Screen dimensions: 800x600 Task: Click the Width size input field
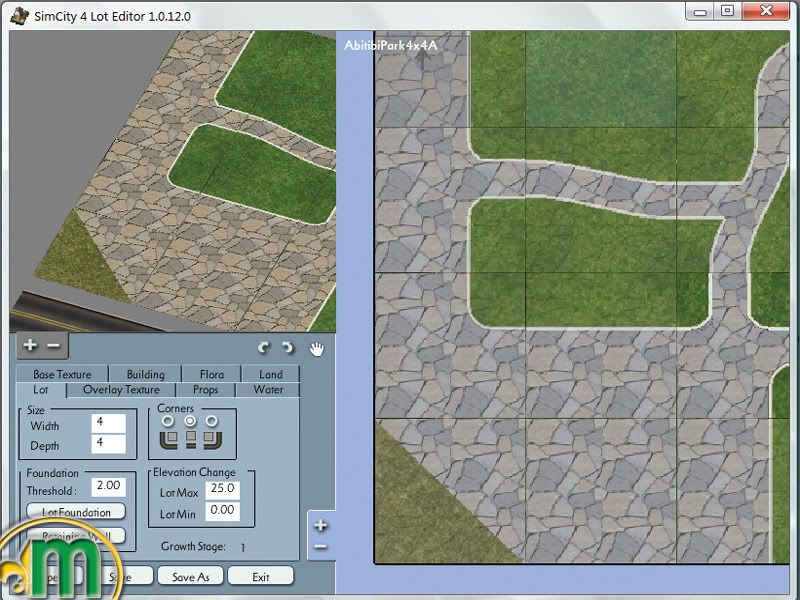(108, 424)
